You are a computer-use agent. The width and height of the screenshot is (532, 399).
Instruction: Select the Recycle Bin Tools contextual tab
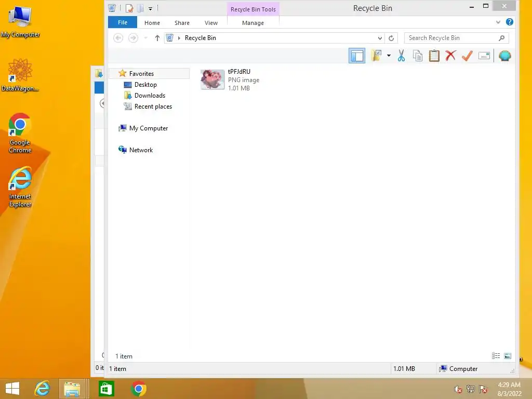253,9
